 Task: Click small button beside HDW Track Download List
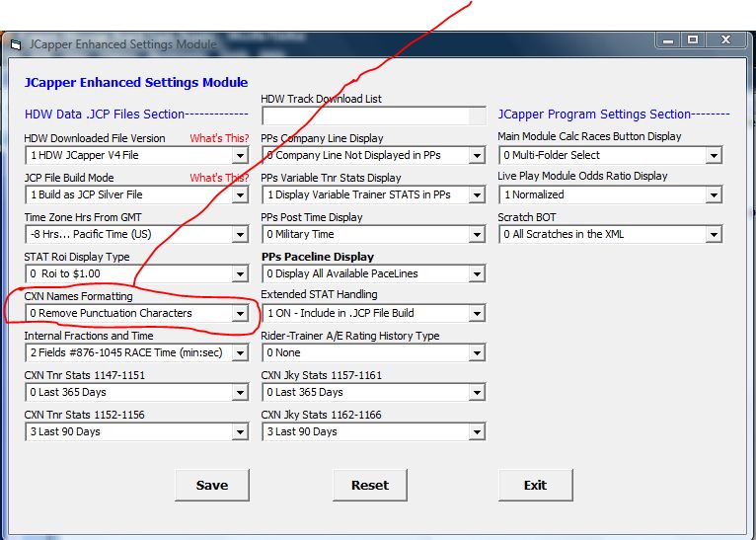tap(478, 116)
